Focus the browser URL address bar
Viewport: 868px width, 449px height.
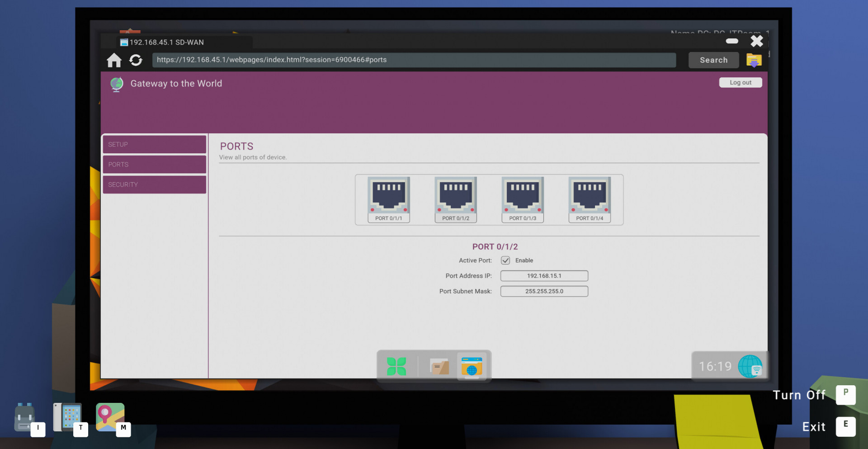tap(414, 60)
